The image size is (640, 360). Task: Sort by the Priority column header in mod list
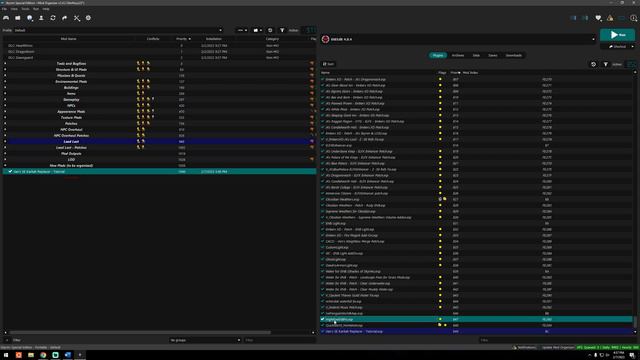pyautogui.click(x=183, y=39)
